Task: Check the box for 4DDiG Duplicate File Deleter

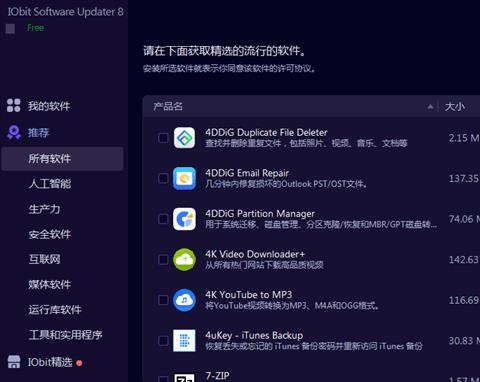Action: pos(163,138)
